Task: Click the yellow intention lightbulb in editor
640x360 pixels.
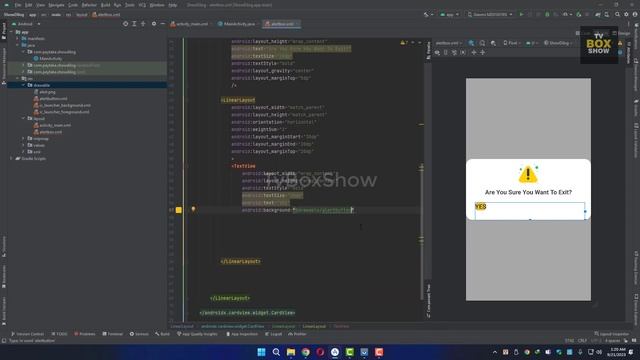Action: (193, 209)
